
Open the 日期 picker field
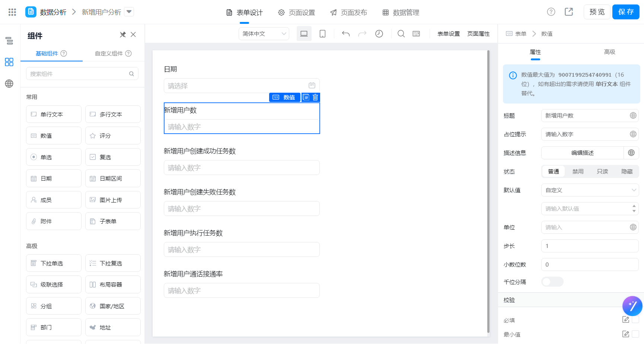click(242, 86)
